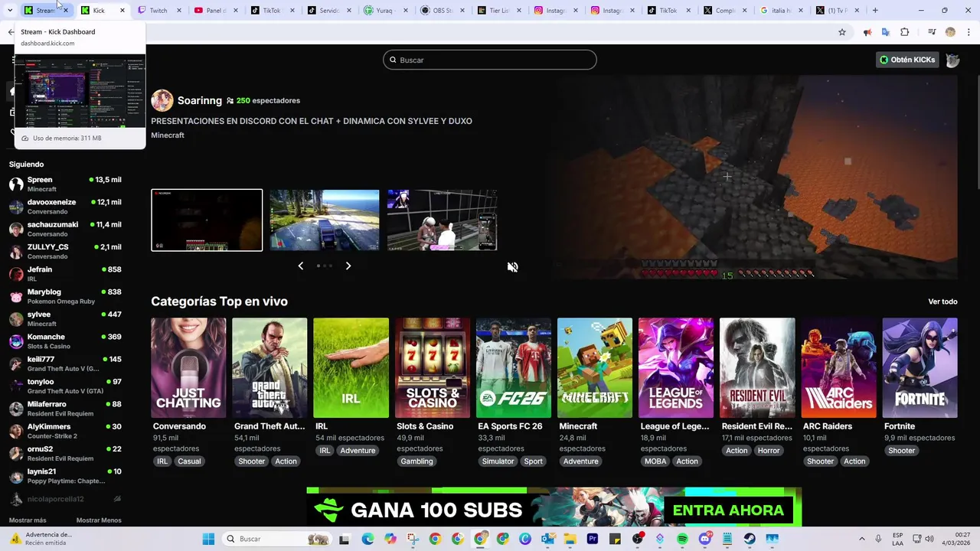Image resolution: width=980 pixels, height=551 pixels.
Task: Select the third carousel stream thumbnail
Action: point(442,220)
